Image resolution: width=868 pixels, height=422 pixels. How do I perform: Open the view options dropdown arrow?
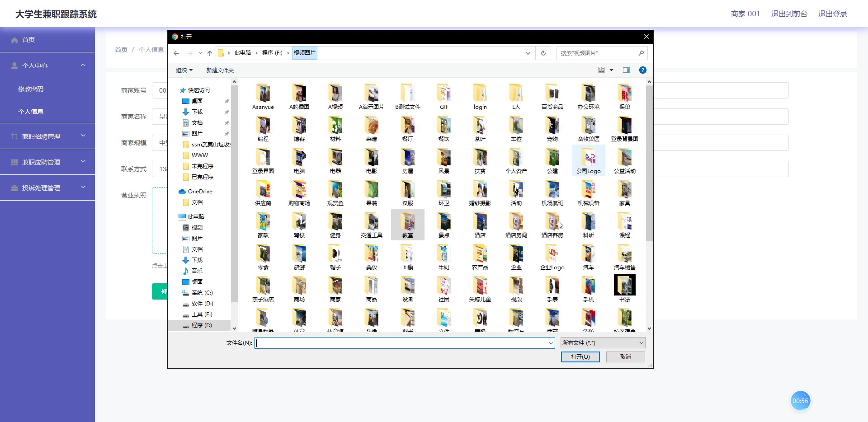[x=612, y=70]
